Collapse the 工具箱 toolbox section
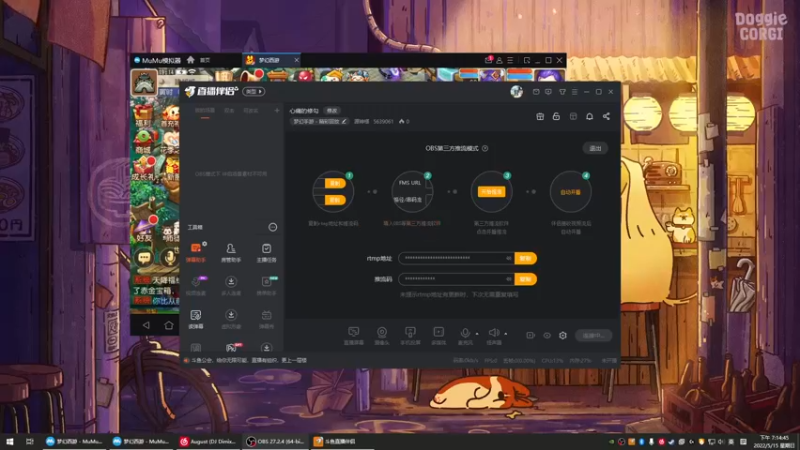800x450 pixels. pyautogui.click(x=273, y=227)
